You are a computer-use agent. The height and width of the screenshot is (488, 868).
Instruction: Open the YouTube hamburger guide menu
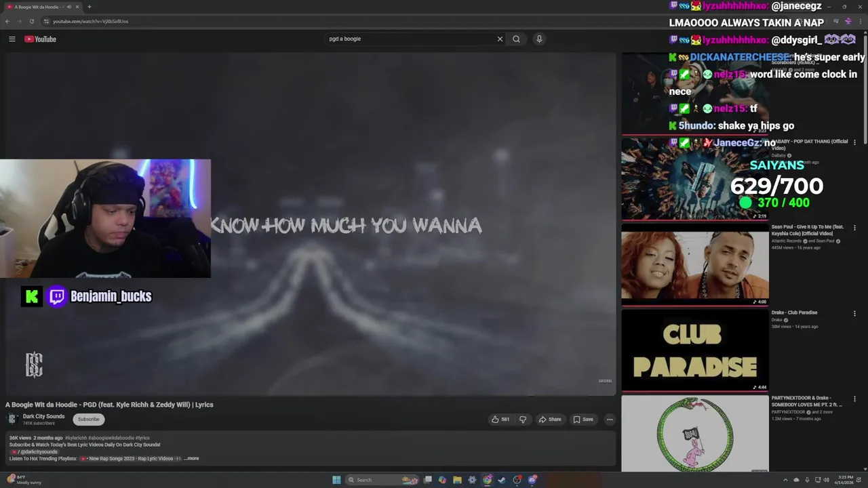coord(12,39)
